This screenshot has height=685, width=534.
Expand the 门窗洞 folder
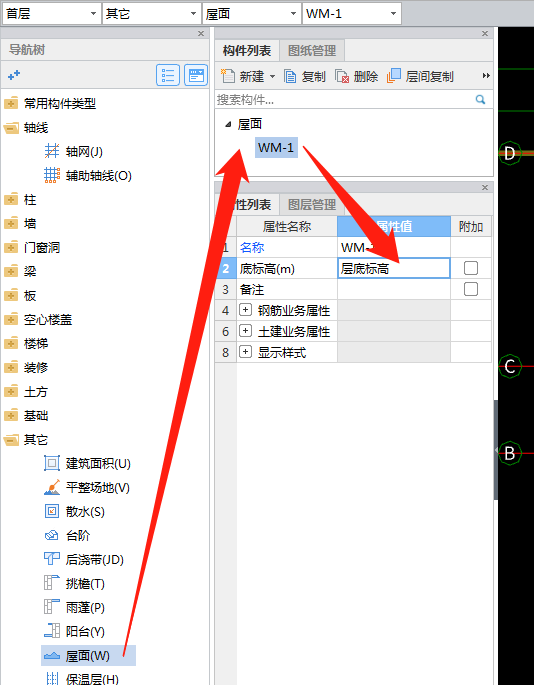pyautogui.click(x=11, y=248)
